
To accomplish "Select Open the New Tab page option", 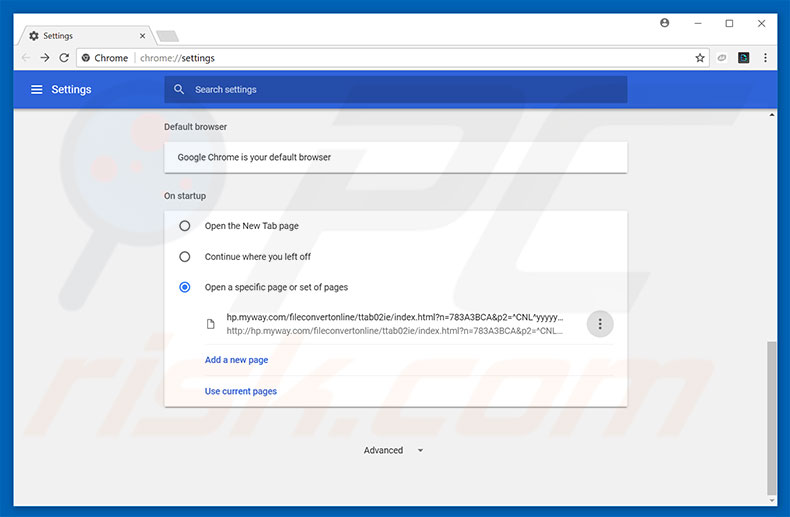I will pos(185,226).
